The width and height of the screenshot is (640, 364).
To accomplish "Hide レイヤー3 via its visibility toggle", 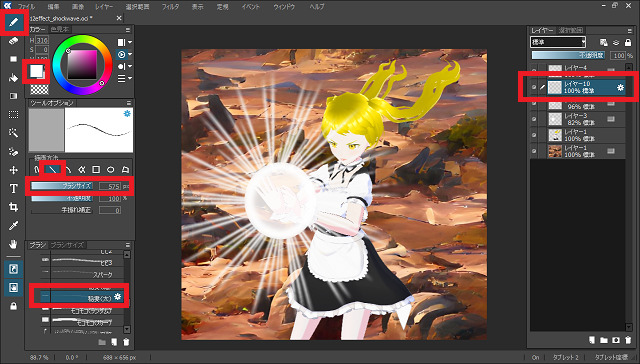I will 534,119.
